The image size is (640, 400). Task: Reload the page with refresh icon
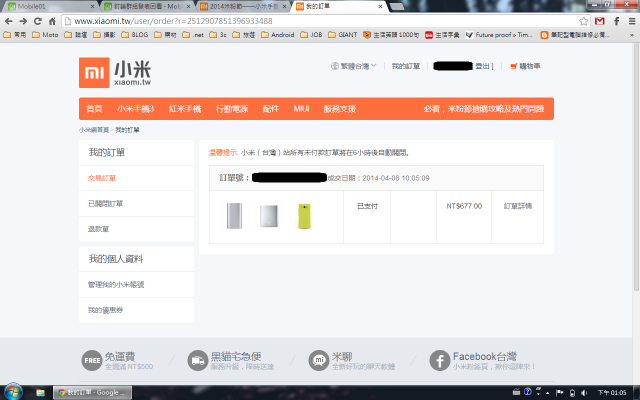[x=38, y=21]
